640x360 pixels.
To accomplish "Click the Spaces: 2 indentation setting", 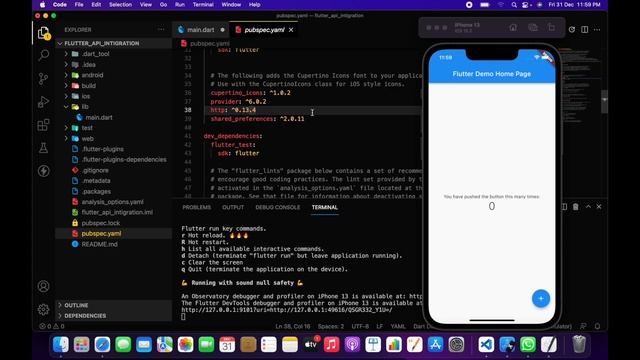I will coord(331,326).
